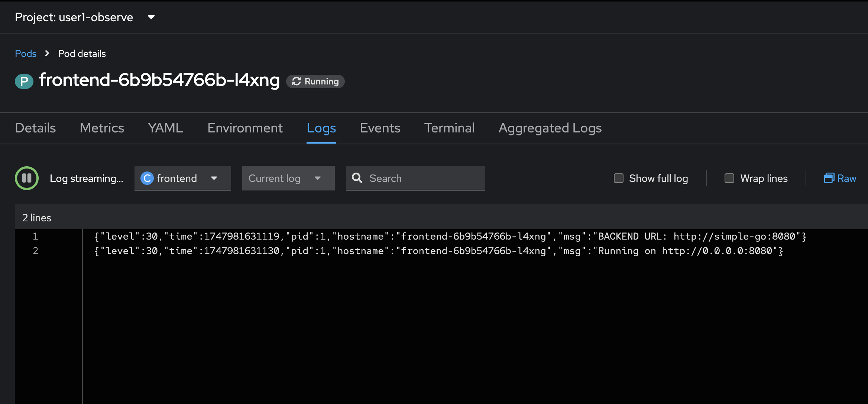This screenshot has width=868, height=404.
Task: Click the search magnifier icon
Action: 357,178
